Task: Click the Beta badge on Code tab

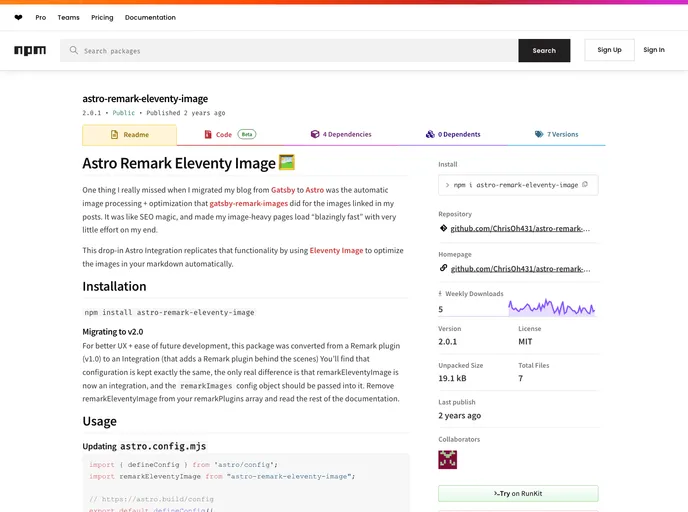Action: pyautogui.click(x=247, y=134)
